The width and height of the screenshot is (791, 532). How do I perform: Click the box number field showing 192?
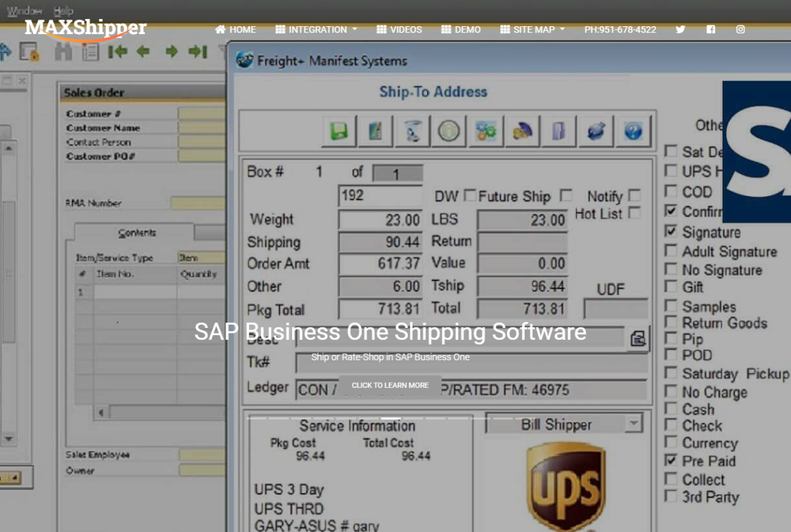[380, 196]
